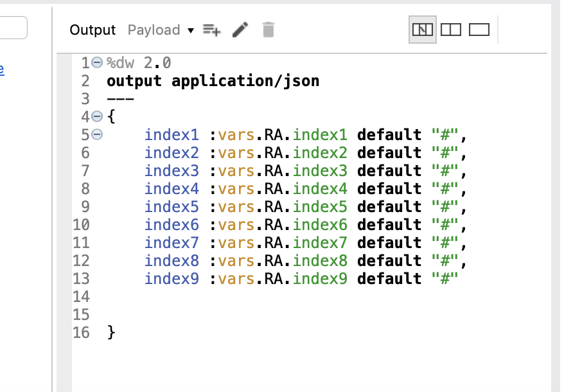Click the default keyword on line 9
The height and width of the screenshot is (392, 564).
click(389, 207)
